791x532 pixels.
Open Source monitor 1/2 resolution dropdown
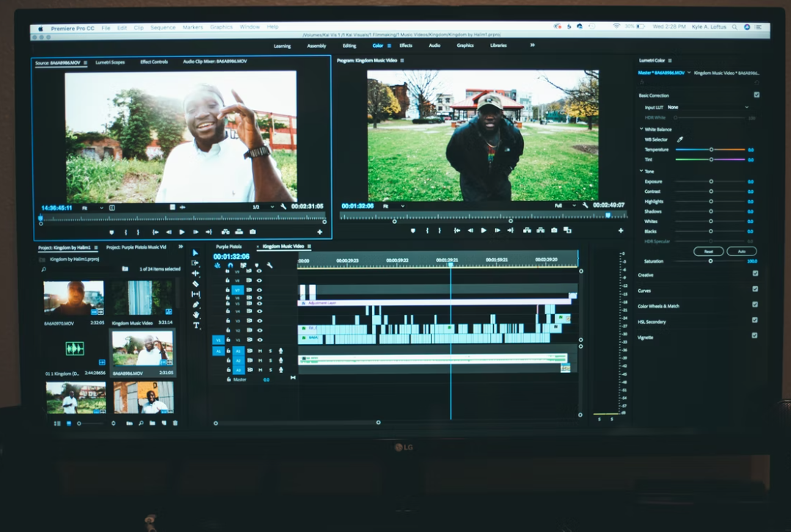coord(263,207)
